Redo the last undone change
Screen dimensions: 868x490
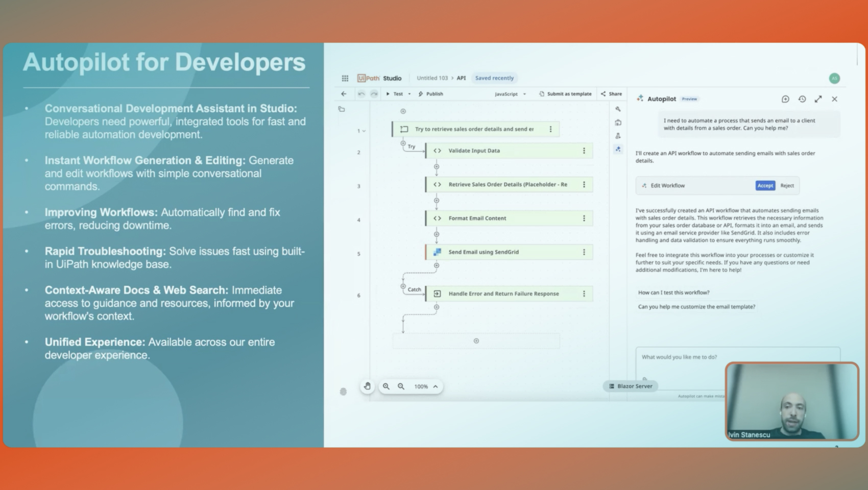click(374, 94)
